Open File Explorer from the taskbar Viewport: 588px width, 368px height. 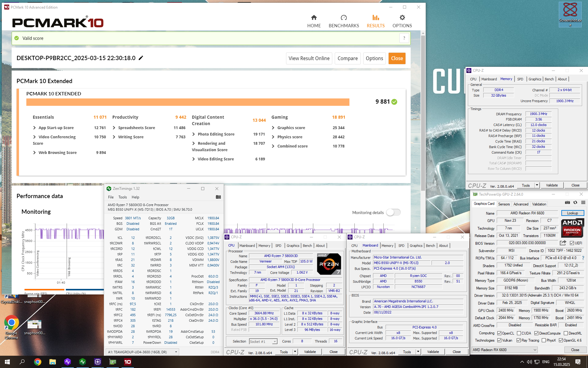coord(53,362)
